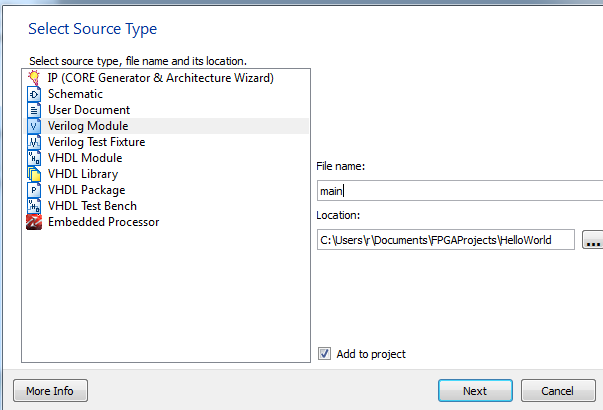Click the Schematic source type icon
Viewport: 603px width, 410px height.
click(33, 94)
